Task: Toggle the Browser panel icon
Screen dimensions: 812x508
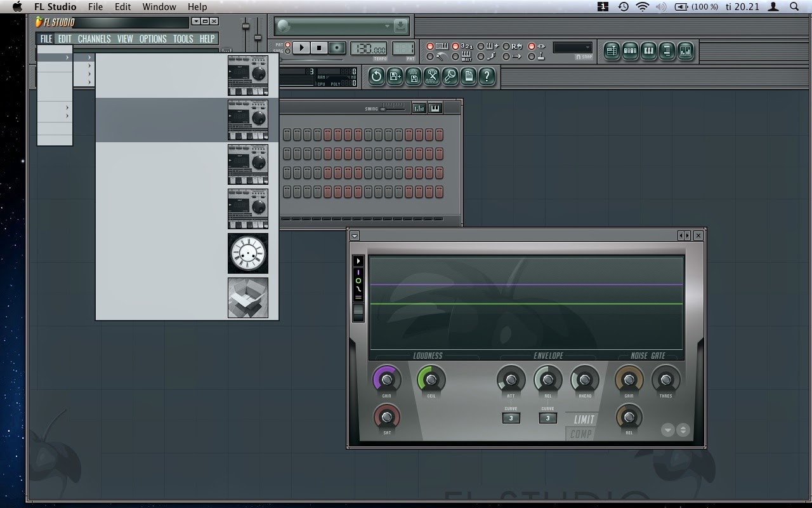Action: [667, 51]
